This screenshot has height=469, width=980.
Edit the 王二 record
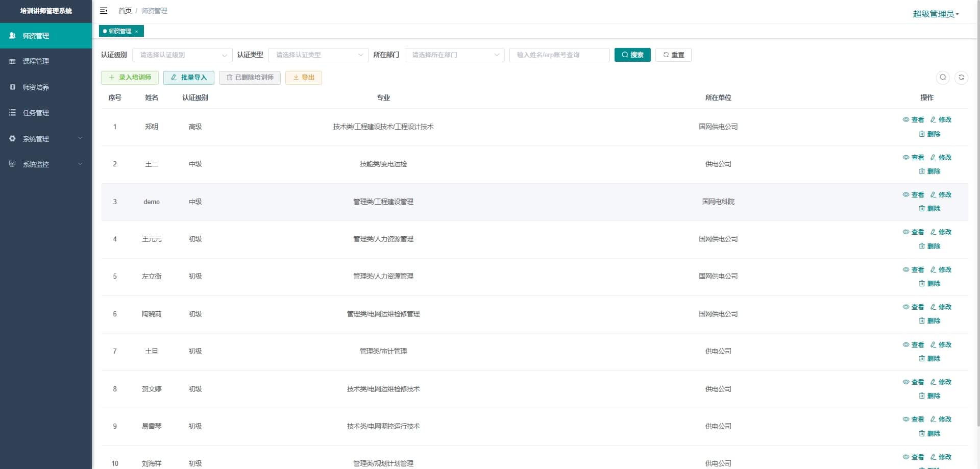(941, 158)
